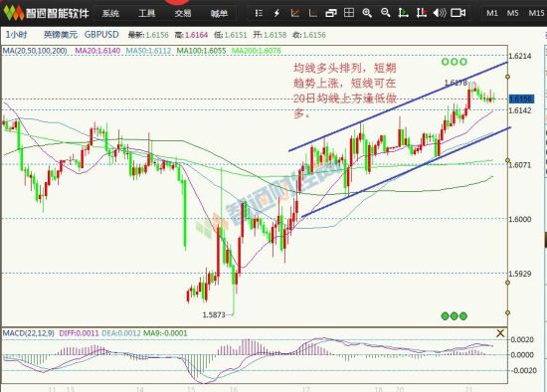Click the 1.6214 price axis value
Screen dimensions: 547x392
point(520,56)
